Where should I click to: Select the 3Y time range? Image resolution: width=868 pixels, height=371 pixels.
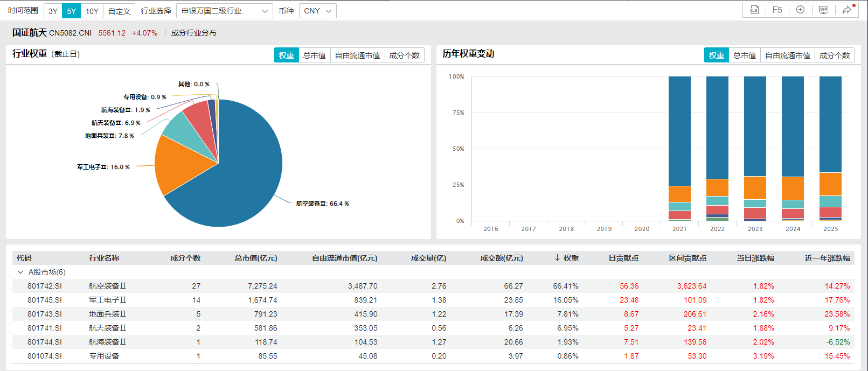(53, 11)
